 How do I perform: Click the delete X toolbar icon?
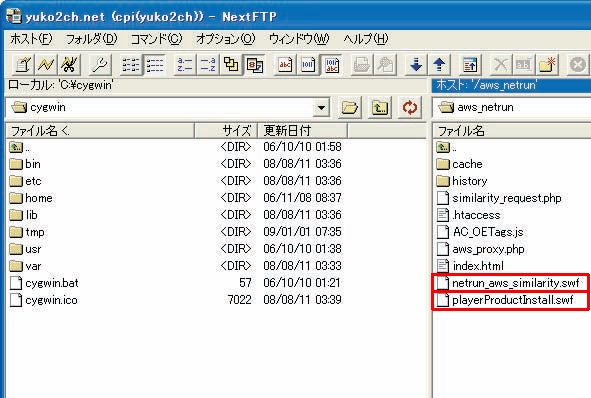tap(501, 65)
